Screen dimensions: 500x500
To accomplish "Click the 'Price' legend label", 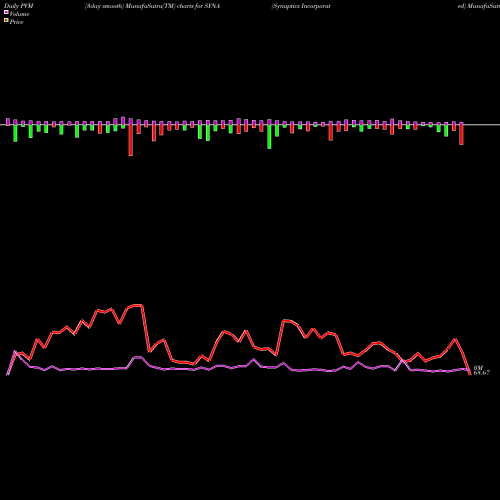I will tap(16, 22).
